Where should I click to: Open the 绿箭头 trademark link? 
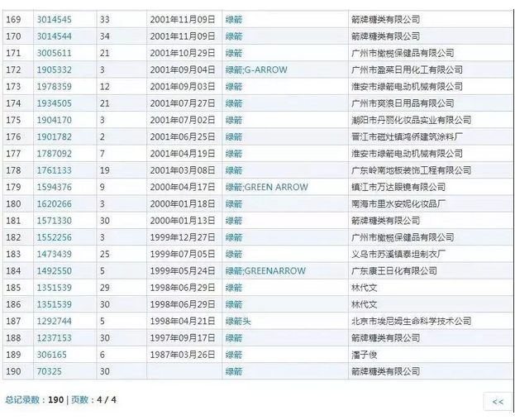(238, 321)
